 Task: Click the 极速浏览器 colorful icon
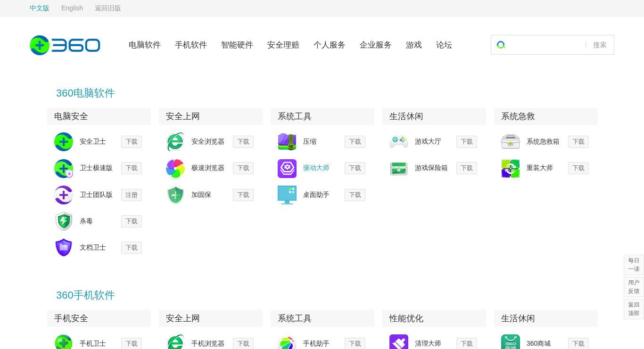175,168
